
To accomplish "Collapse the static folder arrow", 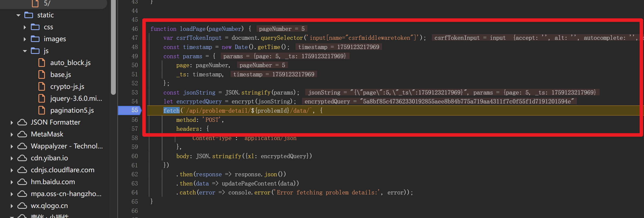I will pos(18,15).
